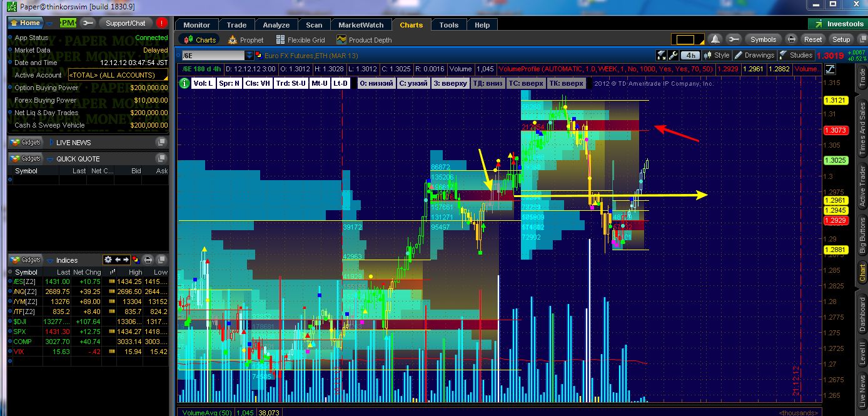Detach the QUICK QUOTE gadget
The width and height of the screenshot is (868, 416).
pos(162,158)
